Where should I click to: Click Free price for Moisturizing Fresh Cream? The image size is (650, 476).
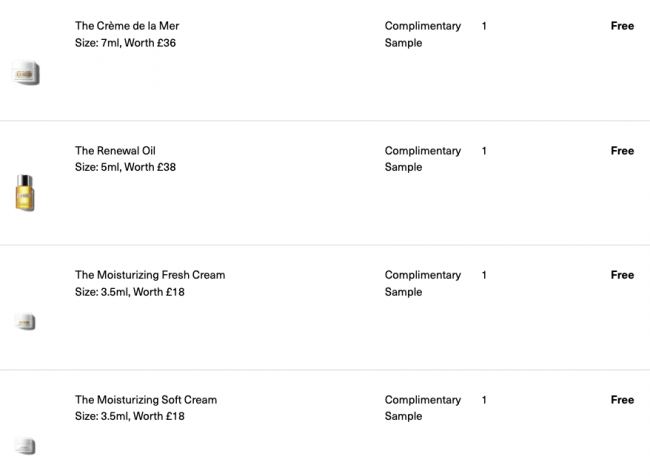click(x=622, y=275)
